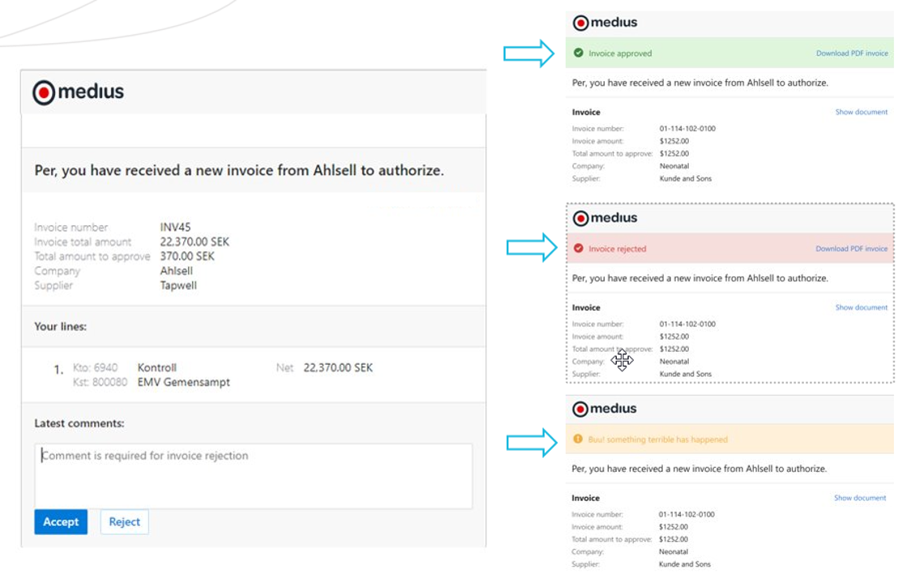The image size is (924, 587).
Task: Focus the comment field for invoice rejection
Action: click(x=254, y=476)
